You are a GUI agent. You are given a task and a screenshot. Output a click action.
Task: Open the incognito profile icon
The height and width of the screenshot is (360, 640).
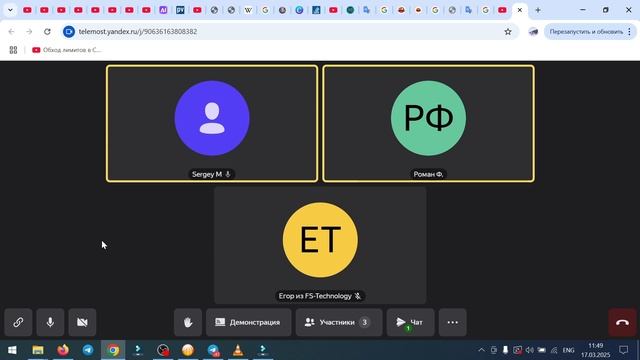point(533,31)
